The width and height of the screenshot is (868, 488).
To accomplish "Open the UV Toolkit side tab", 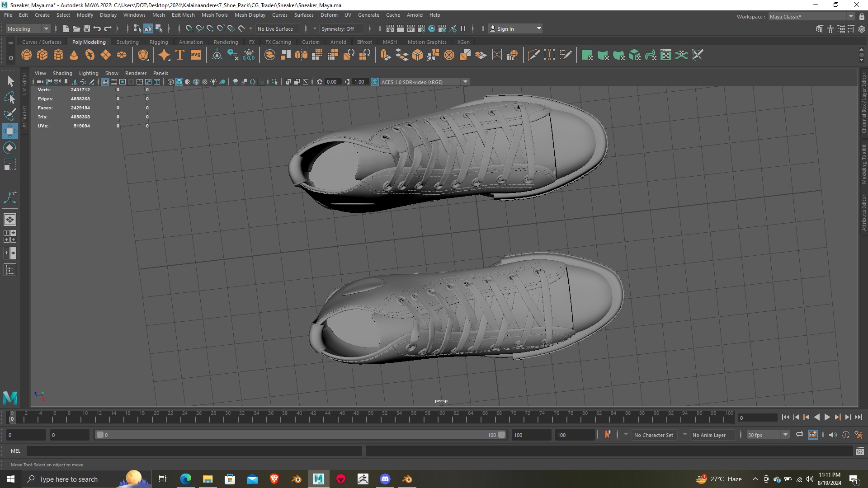I will tap(24, 117).
